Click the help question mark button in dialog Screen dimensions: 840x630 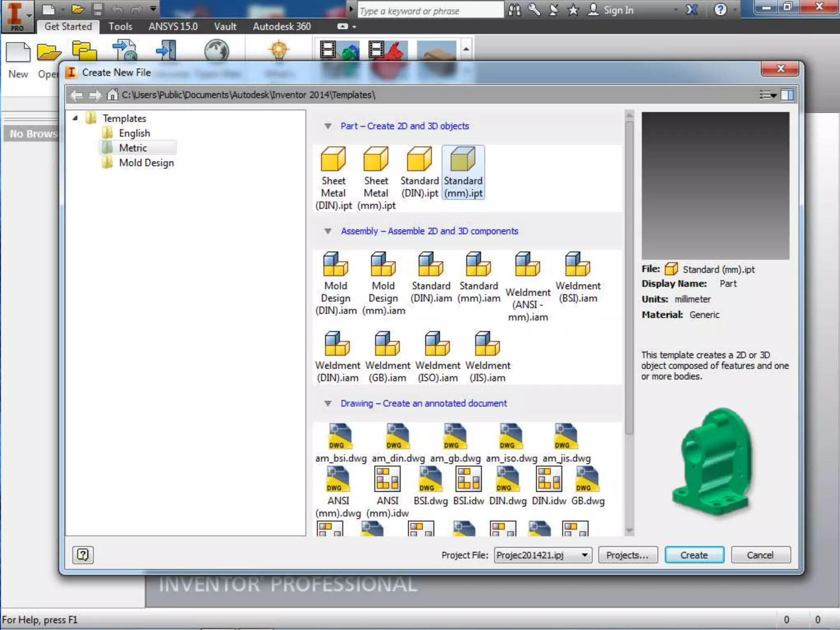tap(83, 555)
